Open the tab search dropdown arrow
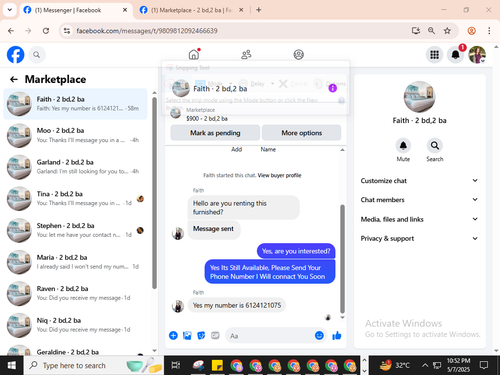Viewport: 500px width, 375px height. point(10,10)
